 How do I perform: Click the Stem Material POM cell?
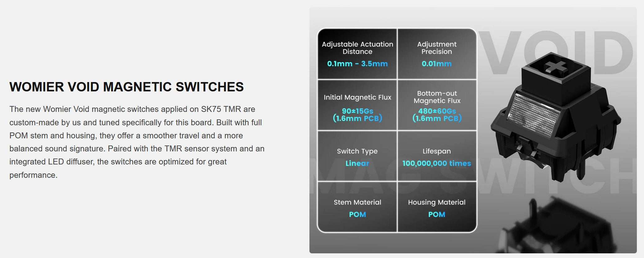[x=357, y=208]
